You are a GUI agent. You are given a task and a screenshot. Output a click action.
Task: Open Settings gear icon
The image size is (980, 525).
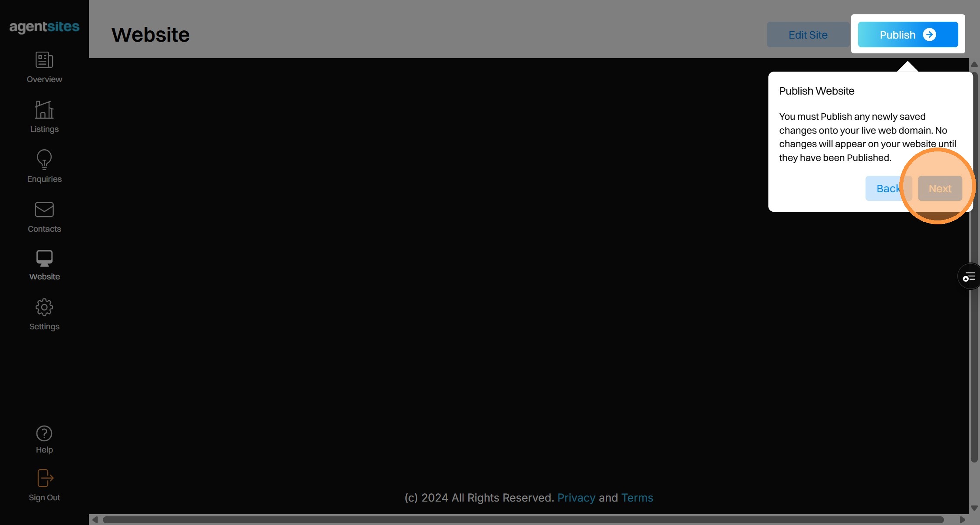(x=44, y=307)
